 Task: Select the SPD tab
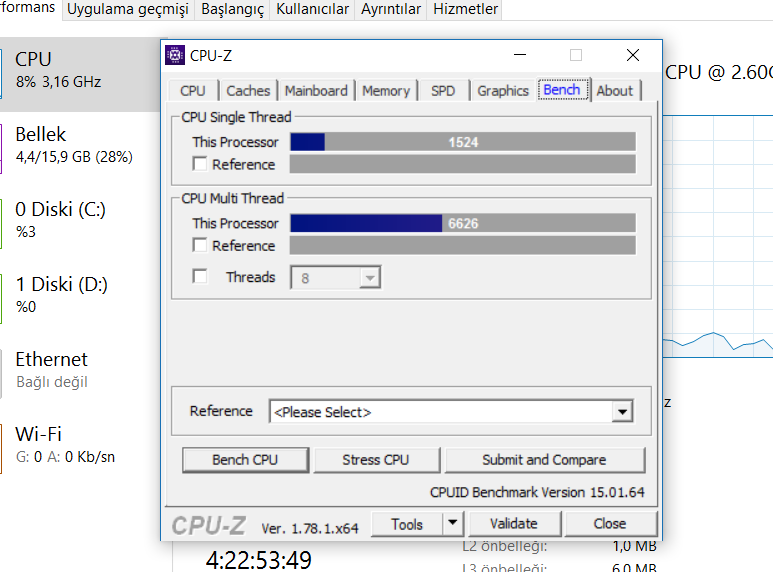[x=443, y=91]
